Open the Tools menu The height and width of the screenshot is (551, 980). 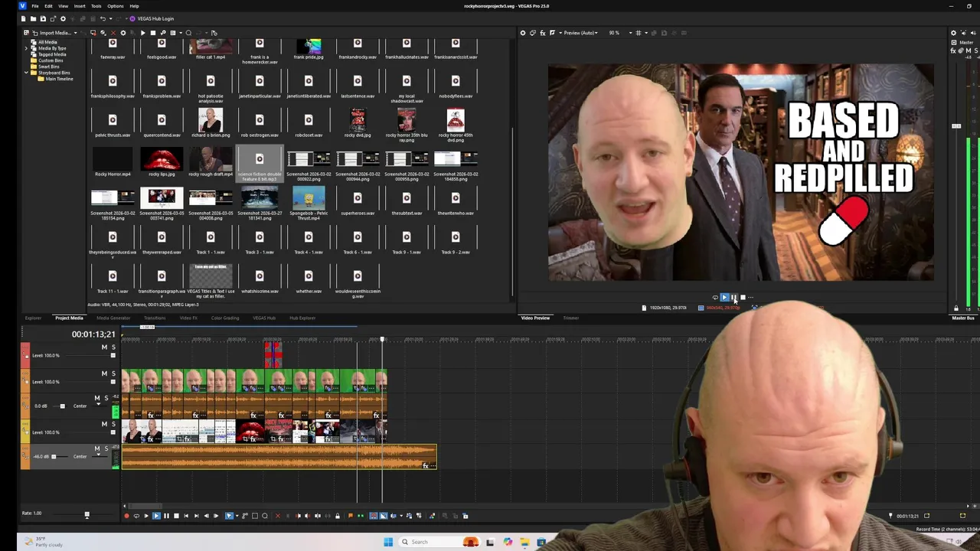pos(96,6)
